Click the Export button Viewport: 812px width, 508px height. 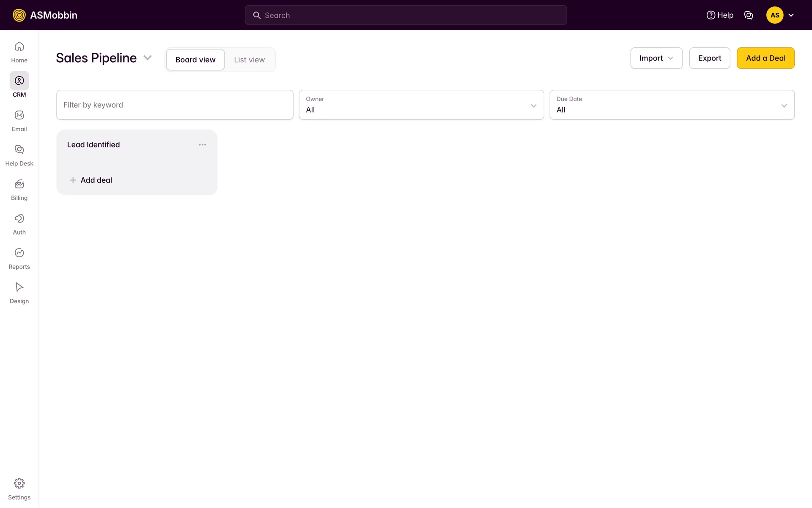point(709,58)
